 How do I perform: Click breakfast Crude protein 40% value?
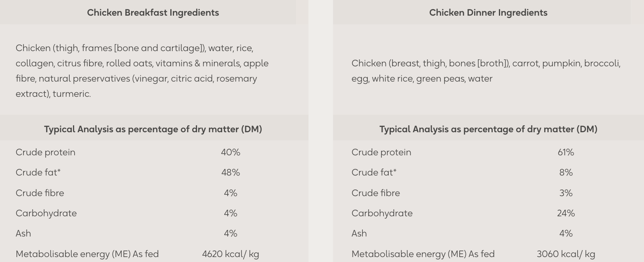tap(230, 152)
